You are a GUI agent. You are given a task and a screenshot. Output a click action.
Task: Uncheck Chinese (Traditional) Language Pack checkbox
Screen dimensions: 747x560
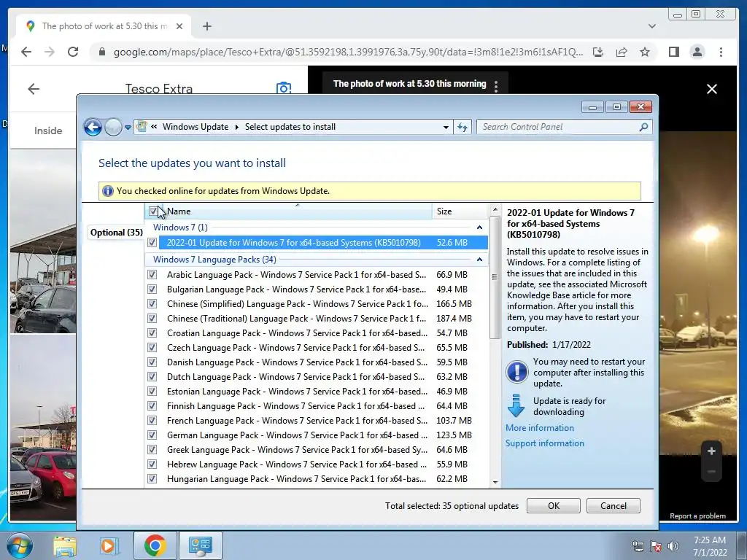coord(152,319)
